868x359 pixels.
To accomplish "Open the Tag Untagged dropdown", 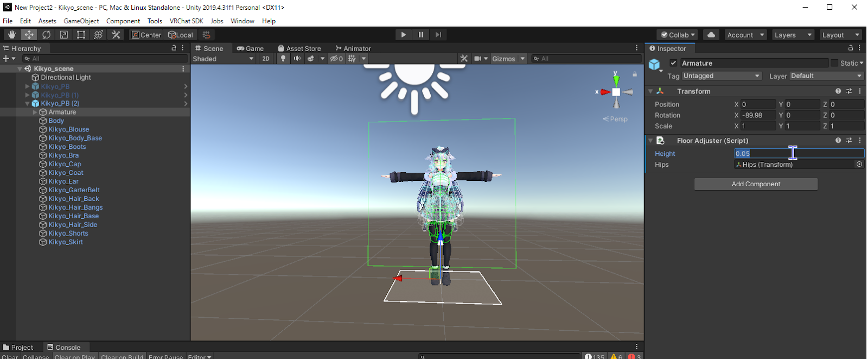I will (722, 76).
